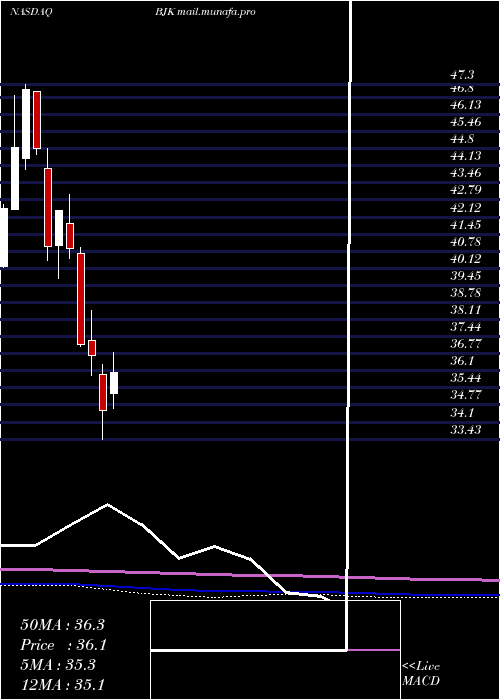Image resolution: width=500 pixels, height=700 pixels.
Task: Select the 37.44 price axis label
Action: point(466,327)
